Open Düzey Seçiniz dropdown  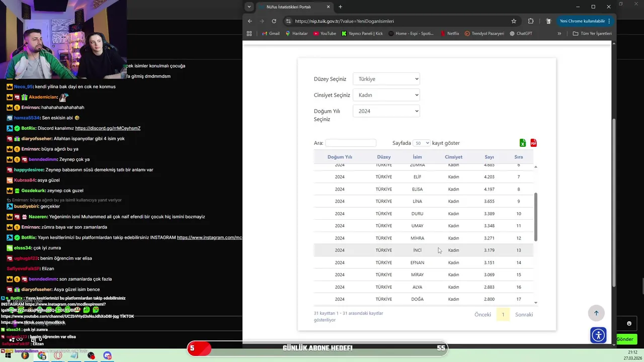coord(386,79)
